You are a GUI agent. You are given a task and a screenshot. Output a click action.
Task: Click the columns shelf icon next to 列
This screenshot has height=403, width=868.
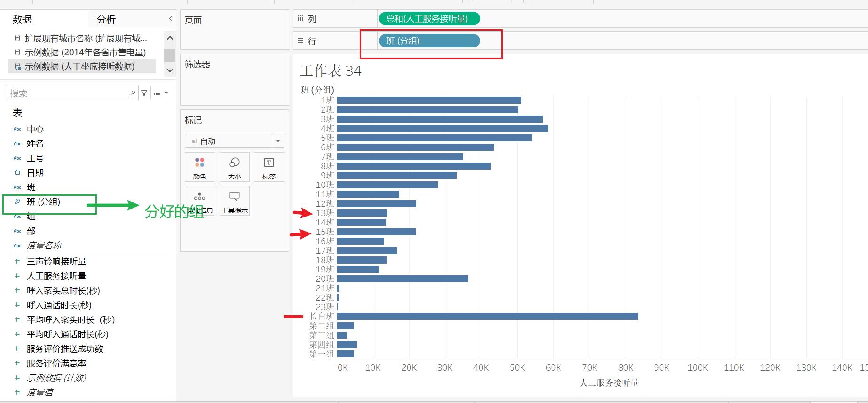[300, 19]
